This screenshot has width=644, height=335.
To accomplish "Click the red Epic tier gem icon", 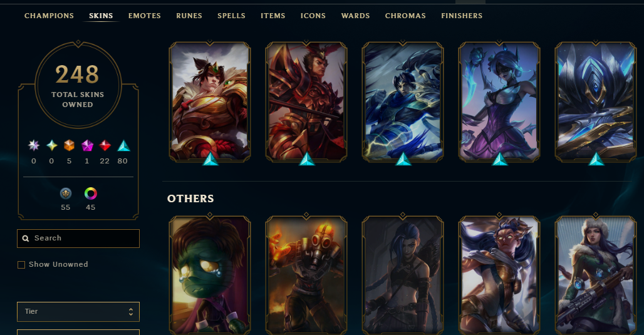I will click(105, 145).
